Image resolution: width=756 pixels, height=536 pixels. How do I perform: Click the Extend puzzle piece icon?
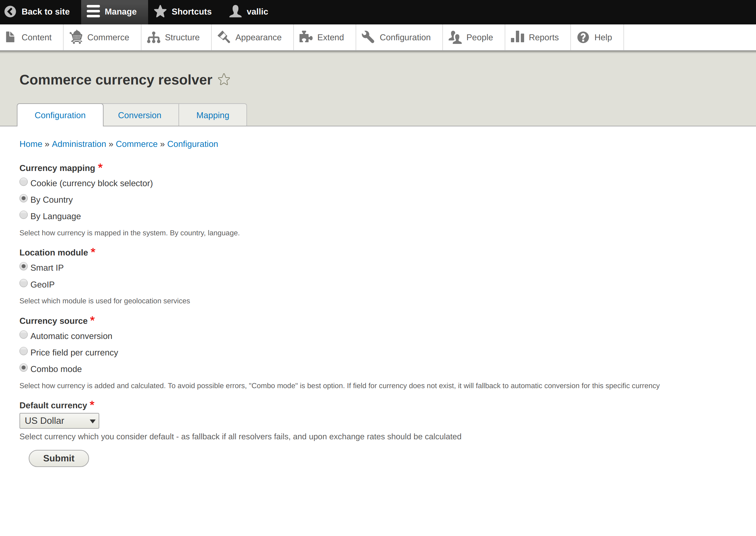[306, 37]
